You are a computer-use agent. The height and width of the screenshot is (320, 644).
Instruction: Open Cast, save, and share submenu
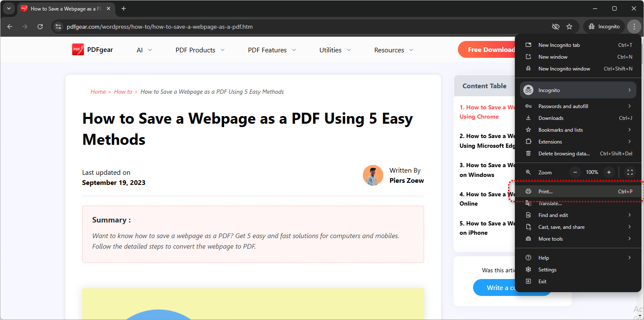(578, 227)
